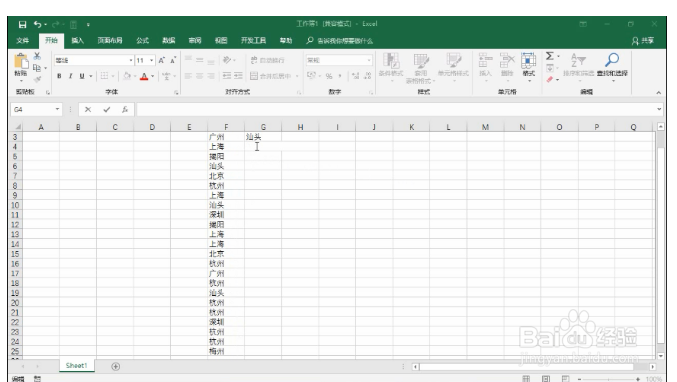Decrease font size with small A

click(172, 60)
